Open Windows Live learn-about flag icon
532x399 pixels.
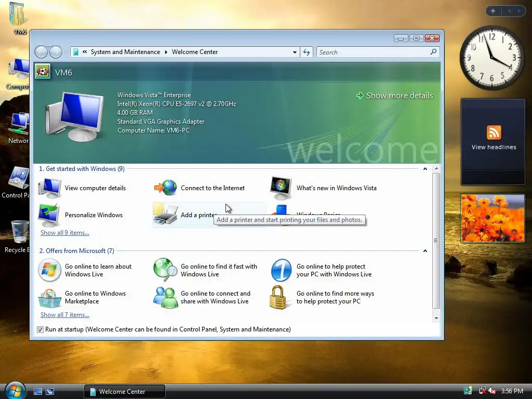tap(49, 270)
